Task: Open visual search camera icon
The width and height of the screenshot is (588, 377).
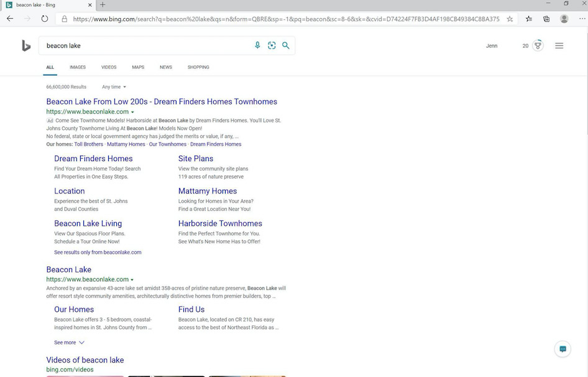Action: click(272, 45)
